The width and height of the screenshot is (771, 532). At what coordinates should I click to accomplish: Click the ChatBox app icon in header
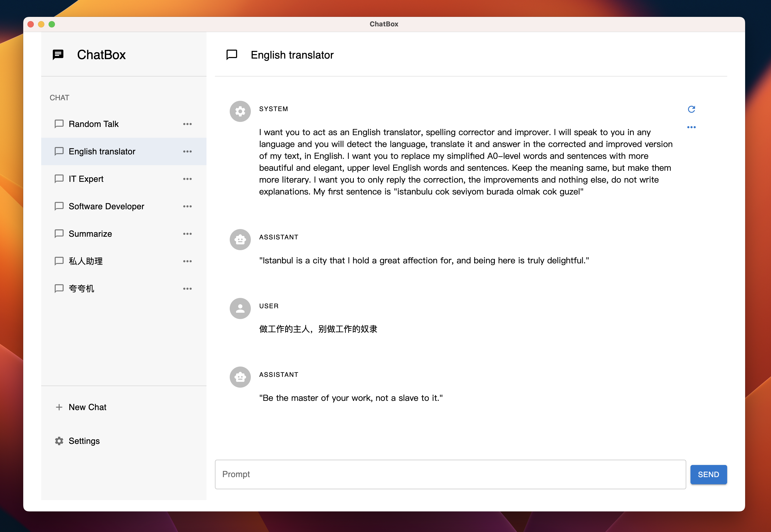(x=59, y=54)
